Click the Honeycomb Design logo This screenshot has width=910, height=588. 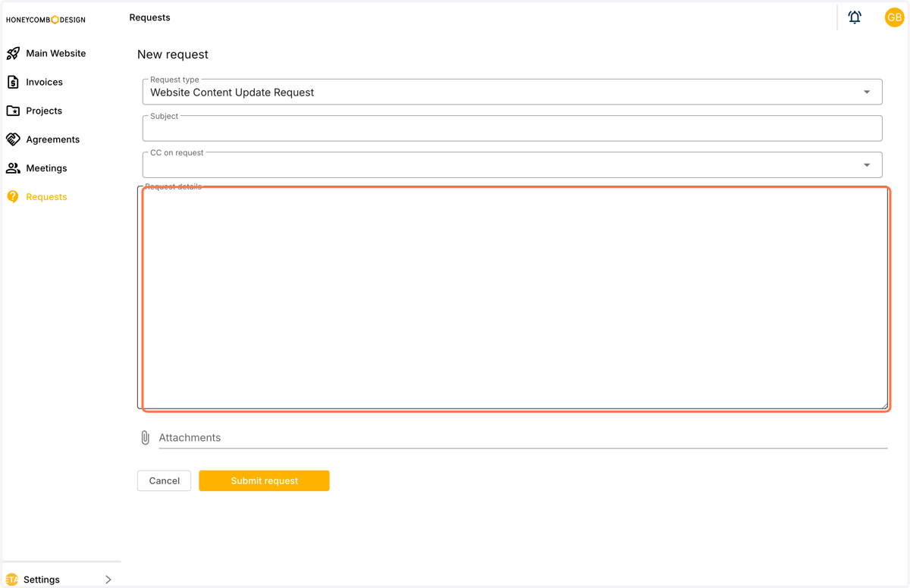pyautogui.click(x=45, y=20)
